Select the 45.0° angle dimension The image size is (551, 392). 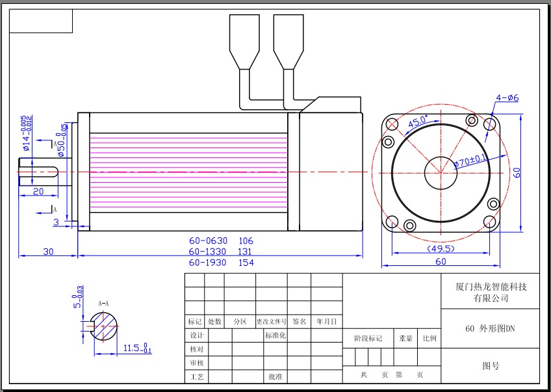pyautogui.click(x=418, y=121)
